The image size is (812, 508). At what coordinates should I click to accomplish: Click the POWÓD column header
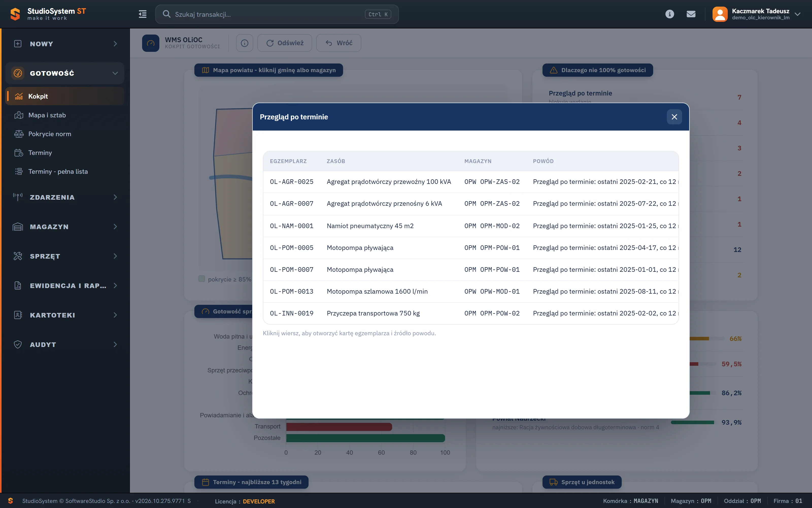pos(543,161)
